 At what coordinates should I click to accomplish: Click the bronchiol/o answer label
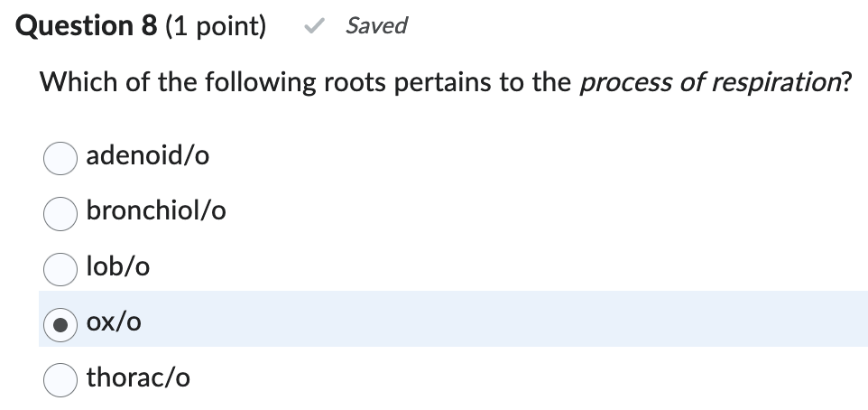(156, 211)
